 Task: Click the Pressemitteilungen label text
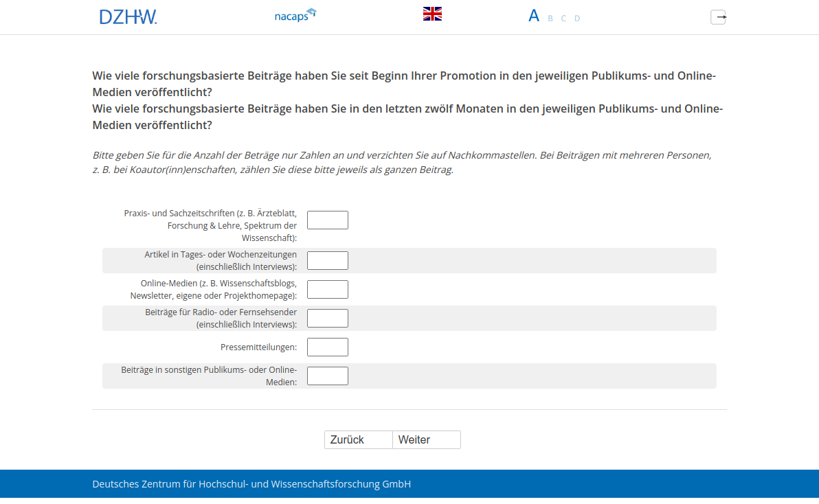tap(258, 347)
